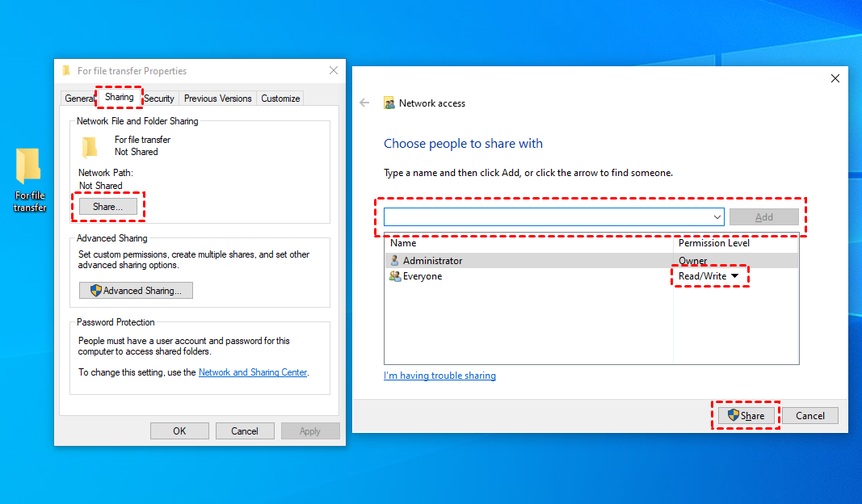
Task: Switch to the General tab
Action: 79,98
